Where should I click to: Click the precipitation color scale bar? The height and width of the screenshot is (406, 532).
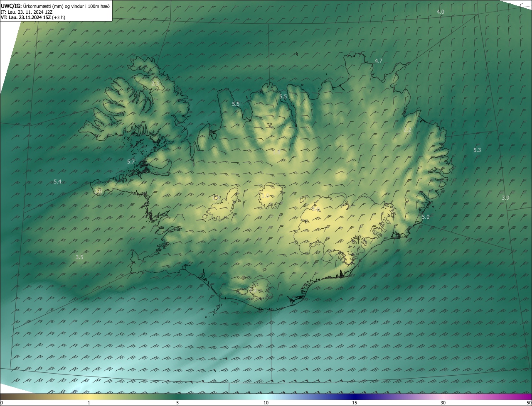point(266,396)
